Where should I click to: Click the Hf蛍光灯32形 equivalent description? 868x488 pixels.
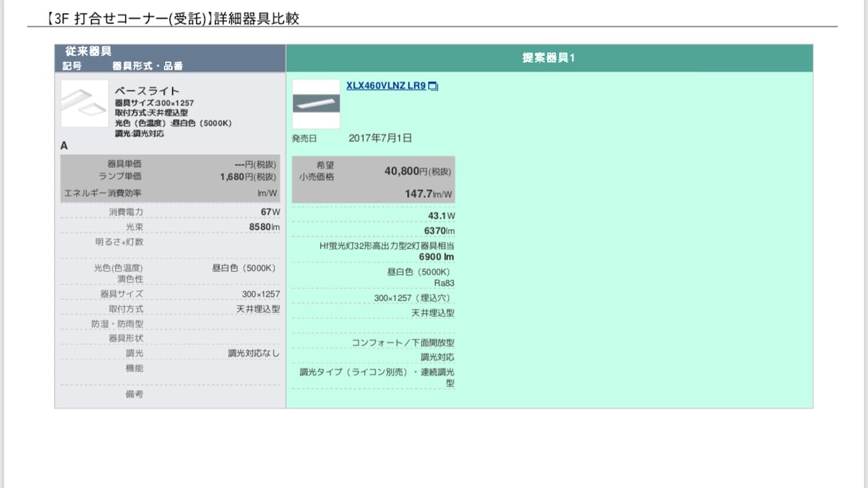pos(386,246)
